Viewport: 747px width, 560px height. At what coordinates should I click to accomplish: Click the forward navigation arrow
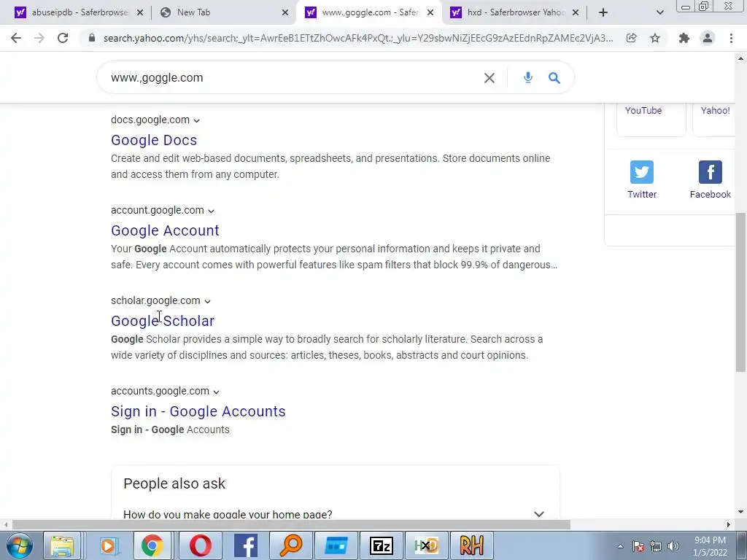pyautogui.click(x=39, y=38)
